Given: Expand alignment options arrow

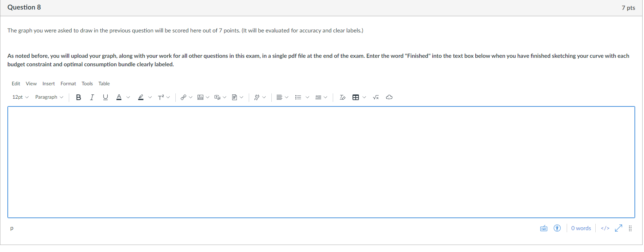Looking at the screenshot, I should click(x=287, y=97).
